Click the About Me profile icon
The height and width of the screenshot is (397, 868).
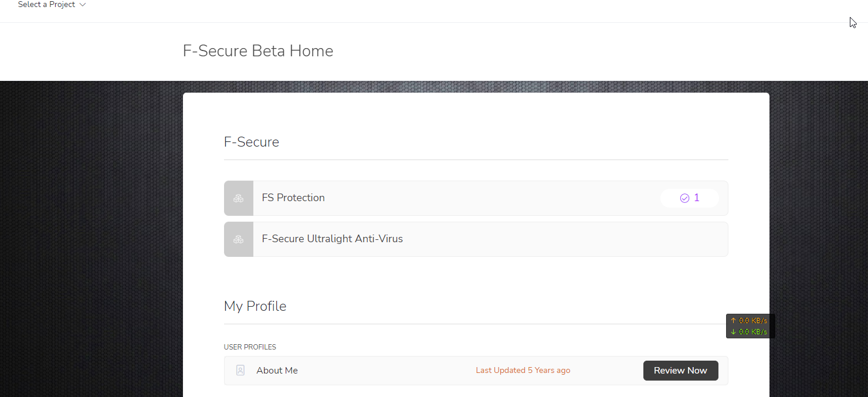pos(240,371)
